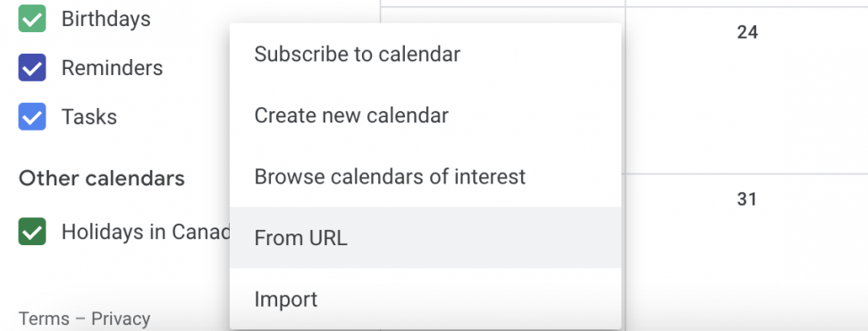The width and height of the screenshot is (868, 331).
Task: Click the date number 31
Action: tap(747, 199)
